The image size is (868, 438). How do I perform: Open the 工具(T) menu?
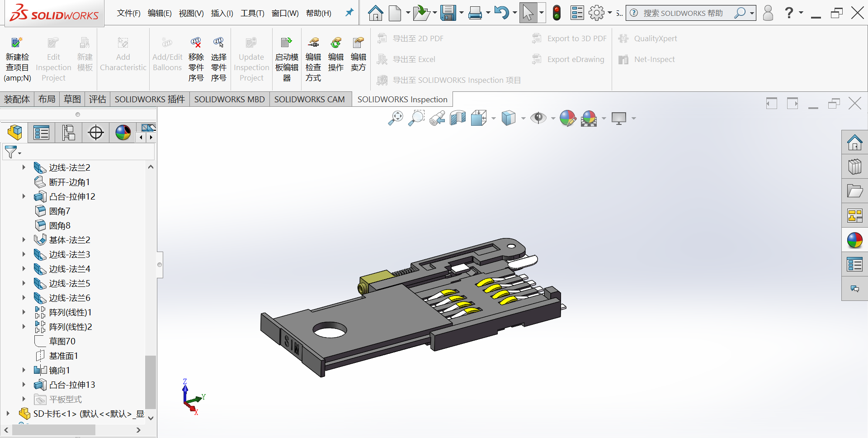point(252,13)
